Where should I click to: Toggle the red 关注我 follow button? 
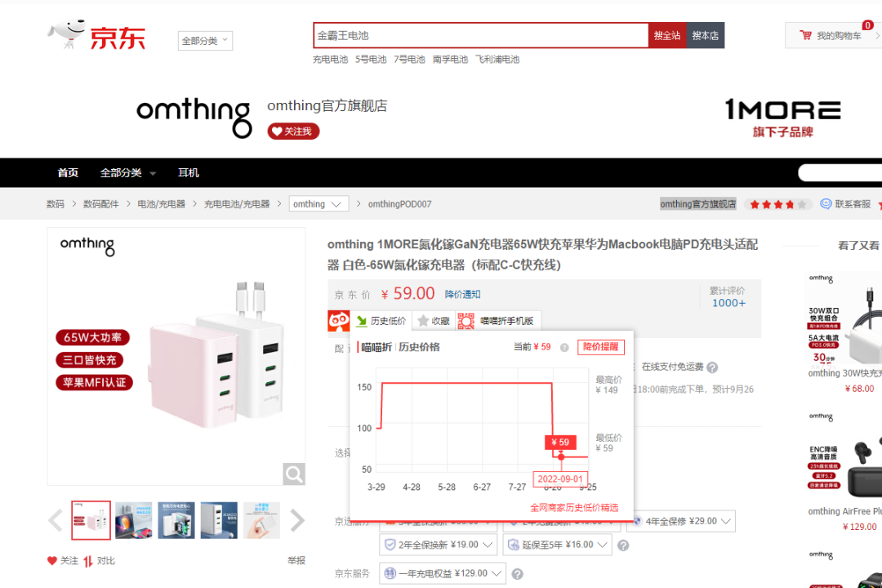click(293, 131)
